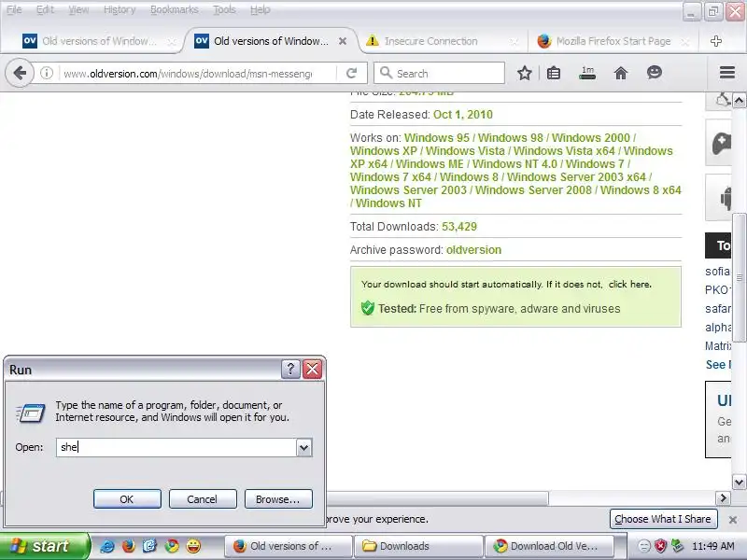The width and height of the screenshot is (747, 560).
Task: Switch to Mozilla Firefox Start Page tab
Action: click(613, 41)
